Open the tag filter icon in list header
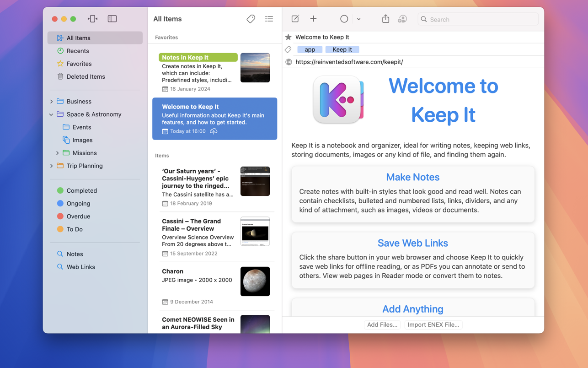 point(251,19)
